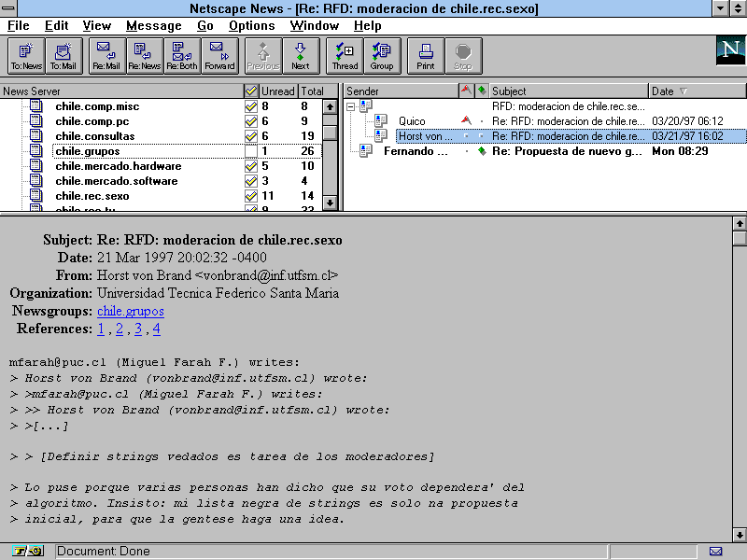Sort messages by the Date column header
Viewport: 747px width, 560px height.
pos(697,91)
